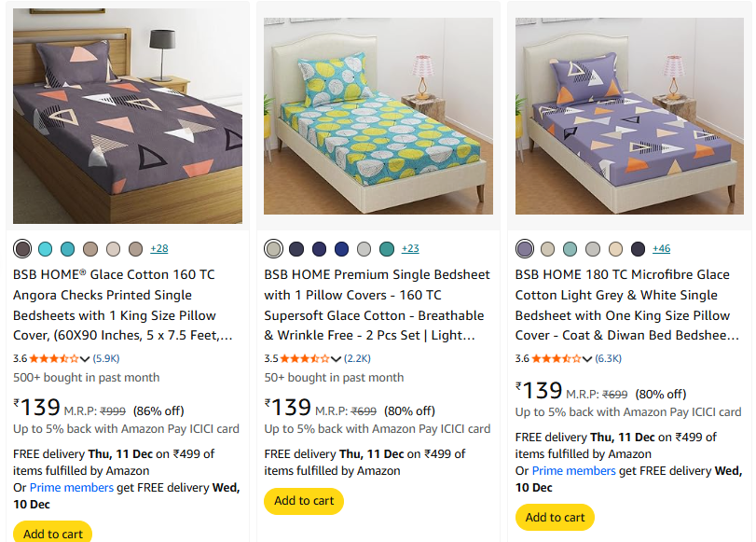The width and height of the screenshot is (756, 542).
Task: Open rating popover arrow for Premium Single Bedsheet
Action: click(337, 358)
